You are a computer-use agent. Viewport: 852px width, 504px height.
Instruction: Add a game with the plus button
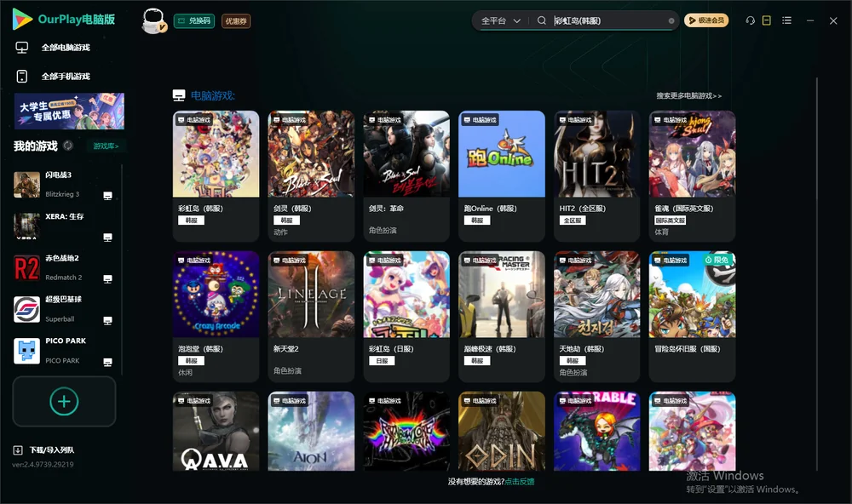(64, 401)
